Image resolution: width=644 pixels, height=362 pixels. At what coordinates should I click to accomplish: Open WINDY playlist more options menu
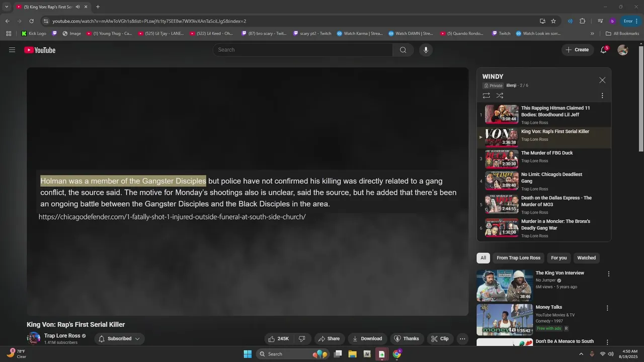602,96
